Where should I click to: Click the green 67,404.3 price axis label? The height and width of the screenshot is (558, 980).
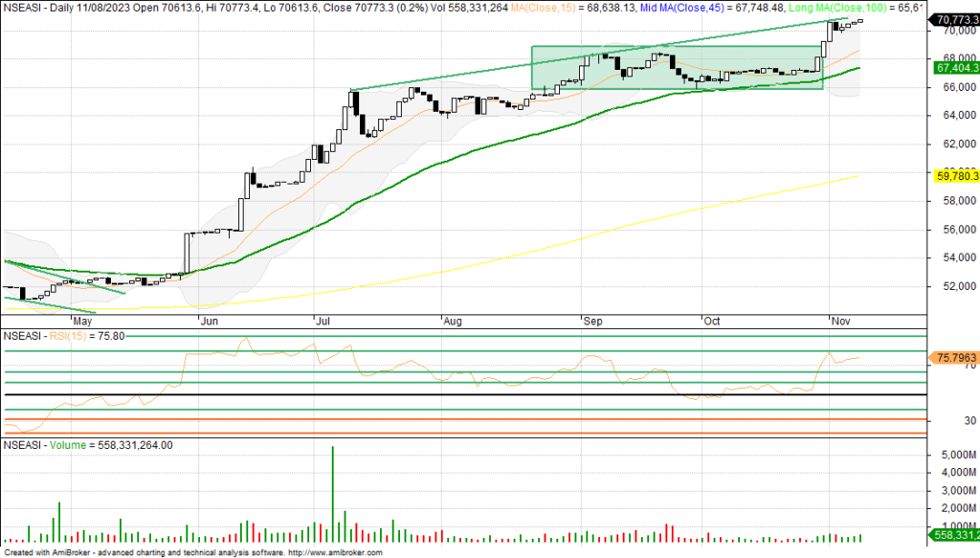click(952, 68)
